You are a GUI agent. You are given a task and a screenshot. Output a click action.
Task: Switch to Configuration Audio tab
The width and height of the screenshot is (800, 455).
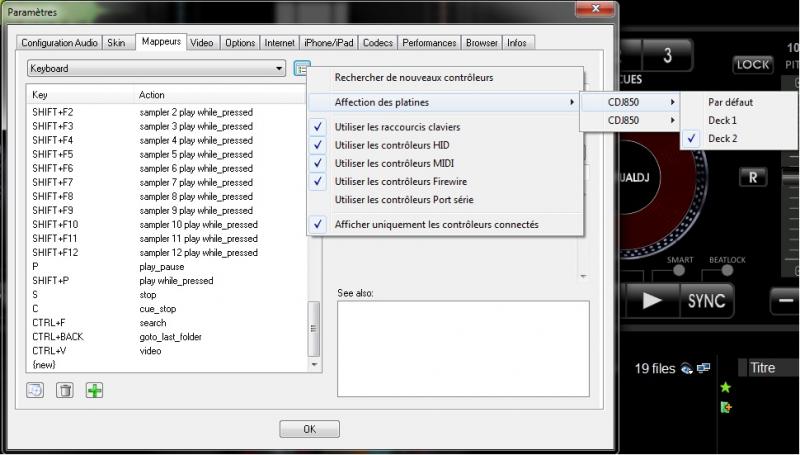tap(59, 43)
